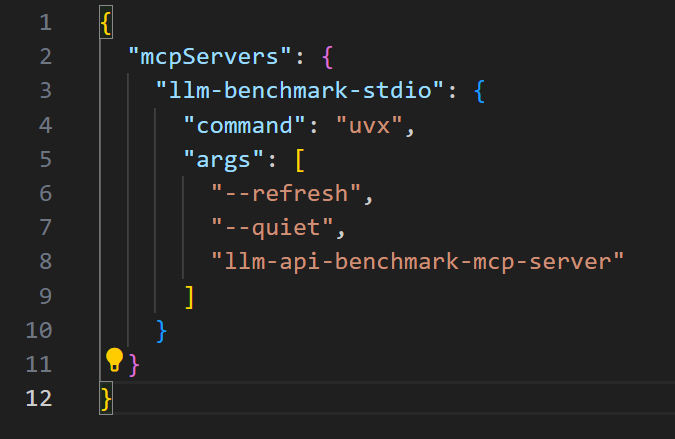The width and height of the screenshot is (675, 439).
Task: Place cursor in the "--refresh" argument
Action: [x=286, y=193]
